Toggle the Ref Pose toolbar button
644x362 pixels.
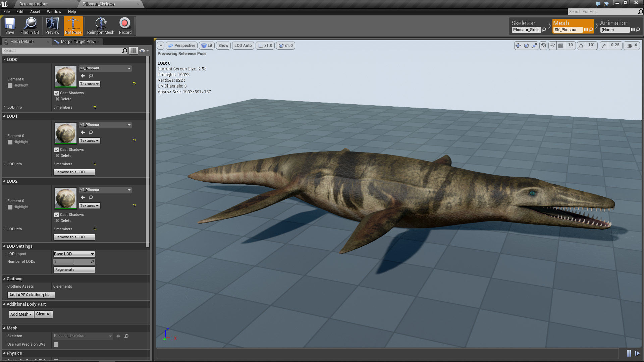point(73,26)
